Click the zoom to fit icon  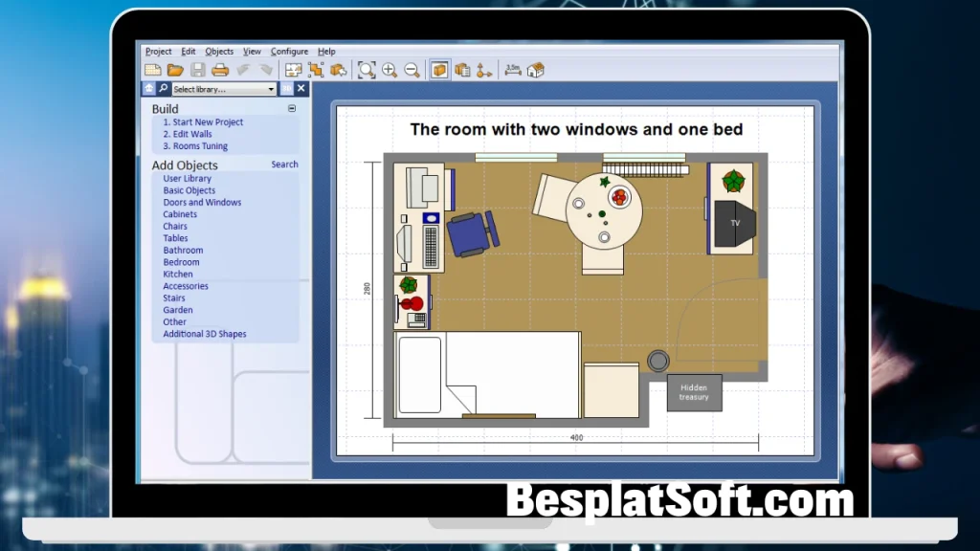click(367, 70)
